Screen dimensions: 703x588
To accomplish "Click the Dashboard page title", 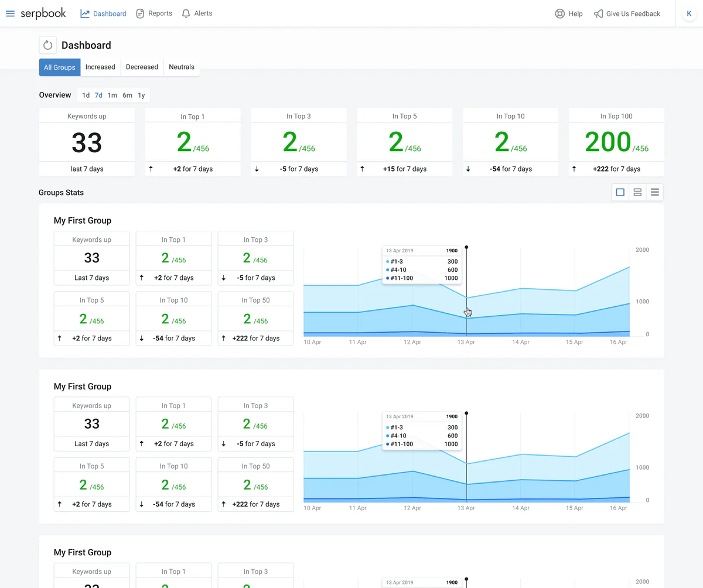I will (86, 45).
